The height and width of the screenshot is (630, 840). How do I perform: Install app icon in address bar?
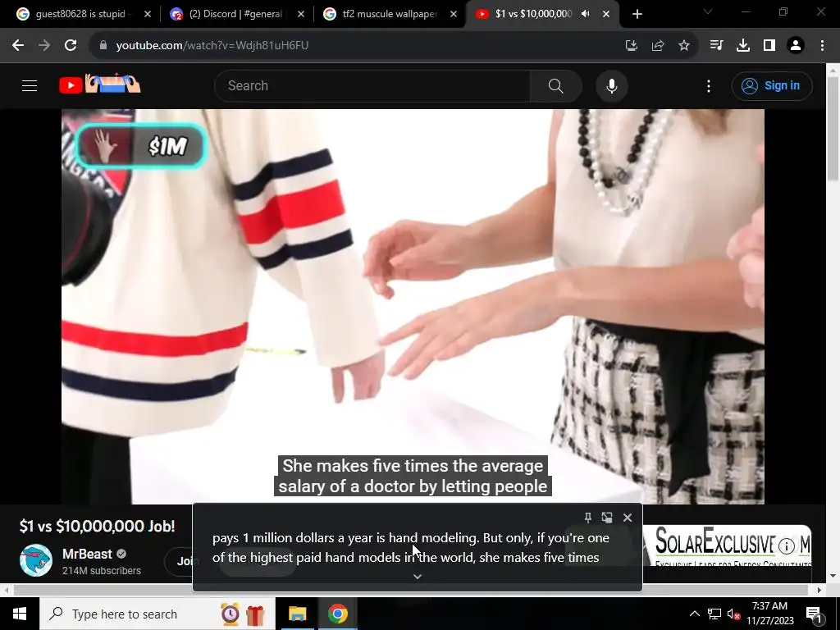point(632,46)
